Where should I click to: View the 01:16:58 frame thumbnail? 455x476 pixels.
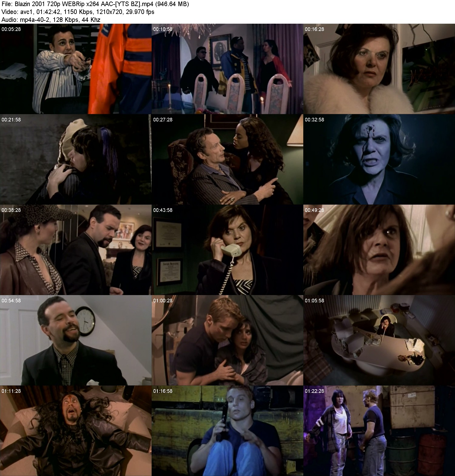pos(227,431)
